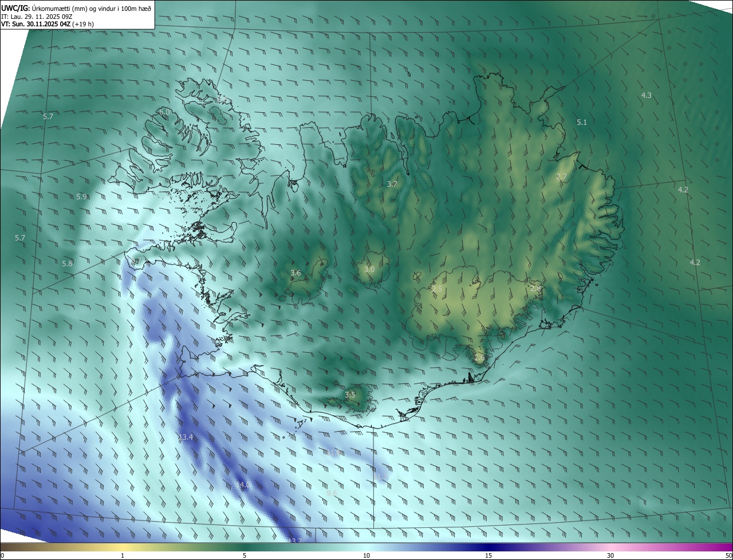Click the 2.7 value label

point(562,176)
